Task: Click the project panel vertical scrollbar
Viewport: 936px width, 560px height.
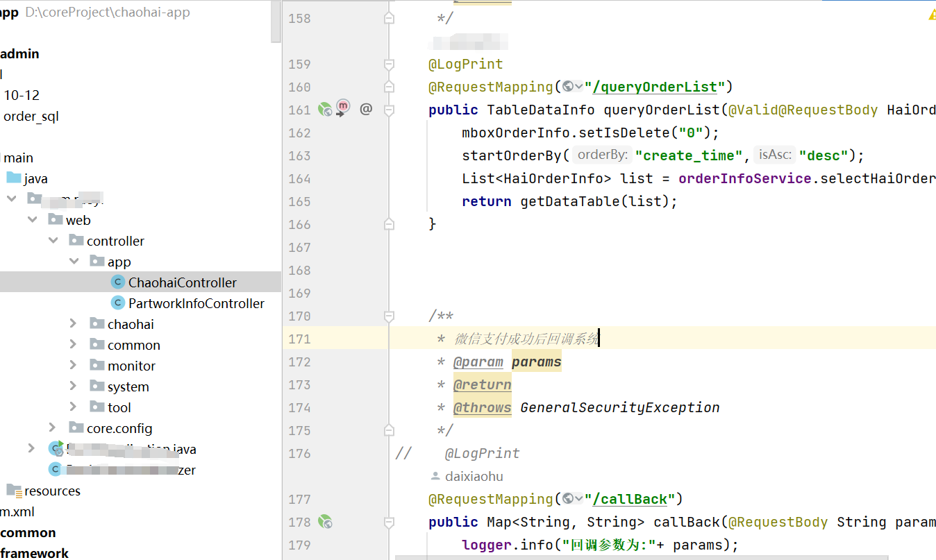Action: pos(276,22)
